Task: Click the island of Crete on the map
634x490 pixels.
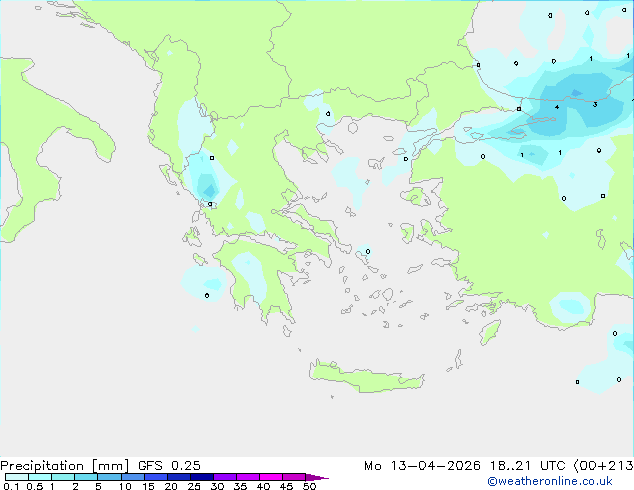Action: [366, 377]
